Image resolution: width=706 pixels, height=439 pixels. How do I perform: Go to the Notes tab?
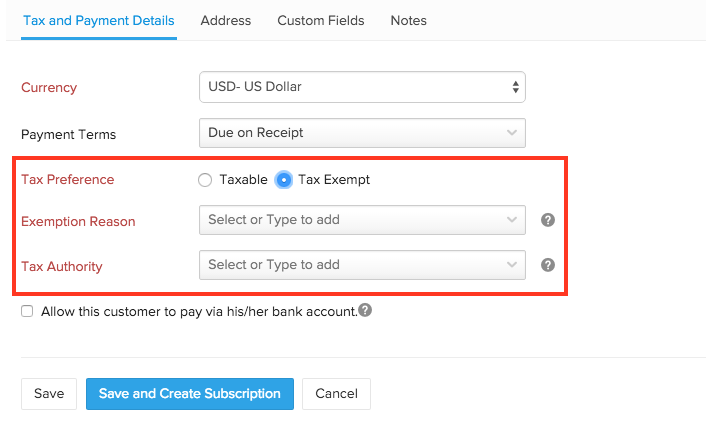(408, 20)
